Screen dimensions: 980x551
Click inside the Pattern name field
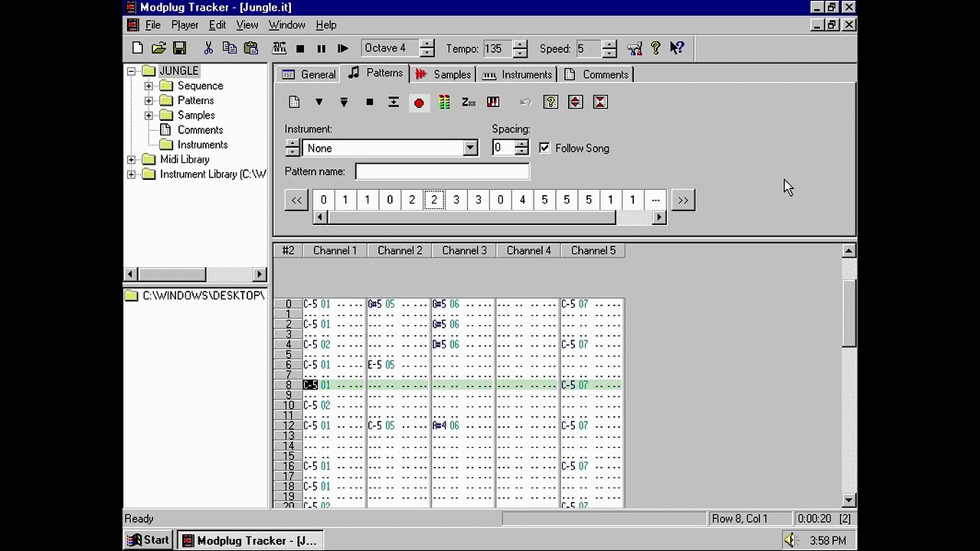coord(442,171)
